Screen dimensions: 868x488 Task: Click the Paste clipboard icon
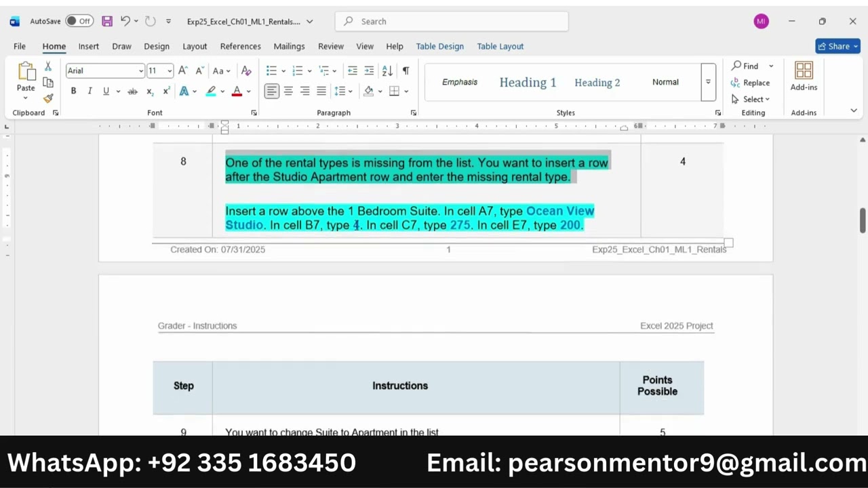pos(26,71)
